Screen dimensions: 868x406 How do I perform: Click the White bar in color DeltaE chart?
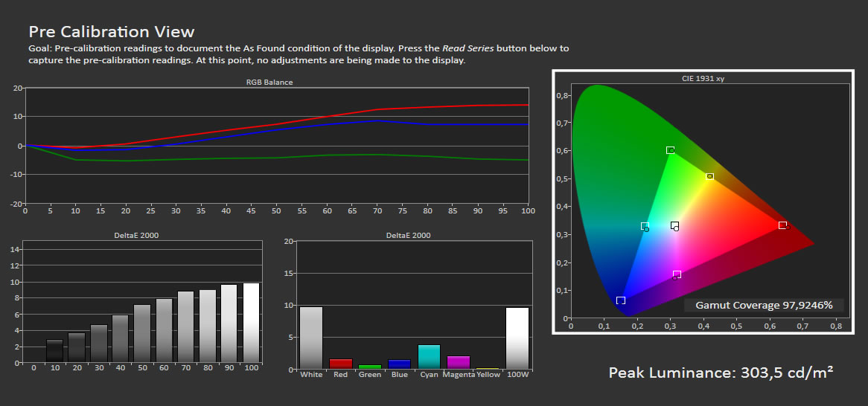pos(311,338)
